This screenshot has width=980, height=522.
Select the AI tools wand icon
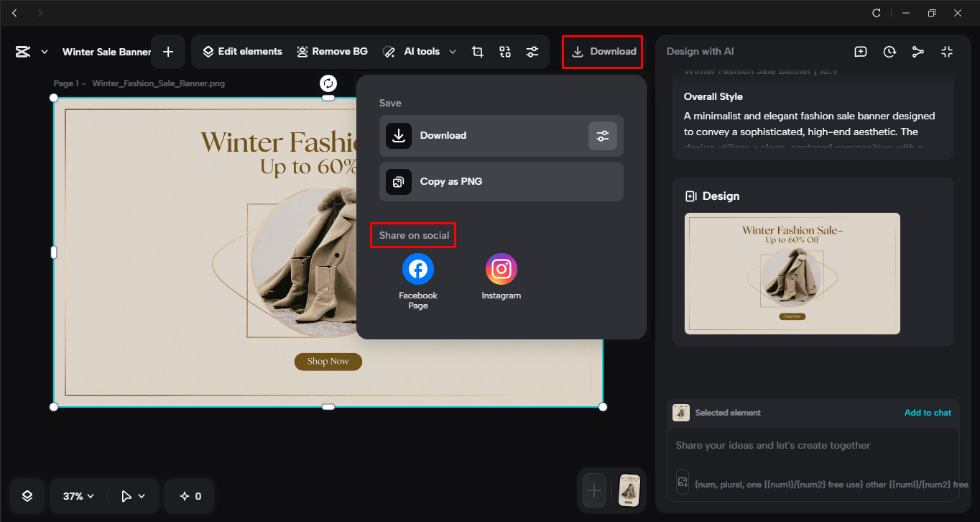[389, 51]
